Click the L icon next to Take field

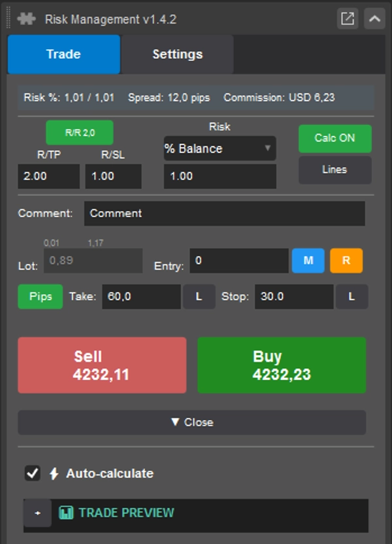(x=199, y=296)
